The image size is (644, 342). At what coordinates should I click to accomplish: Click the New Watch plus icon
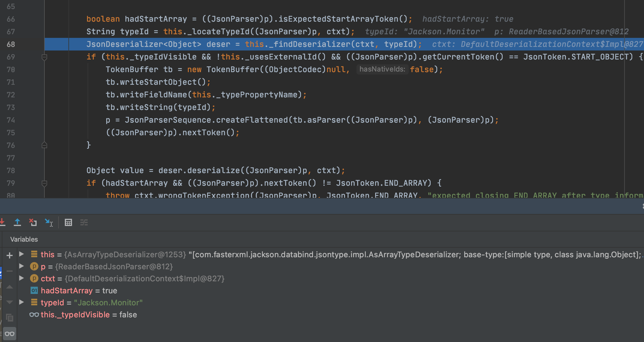click(10, 255)
